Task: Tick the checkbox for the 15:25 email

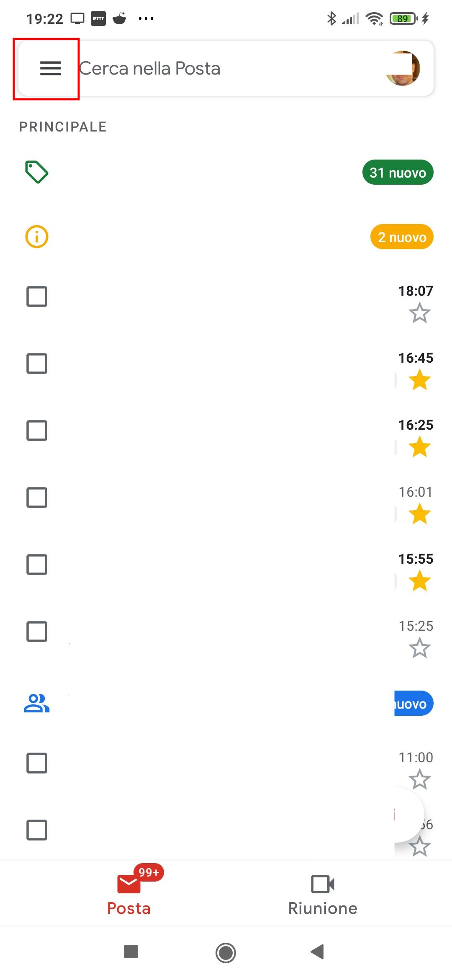Action: click(x=37, y=632)
